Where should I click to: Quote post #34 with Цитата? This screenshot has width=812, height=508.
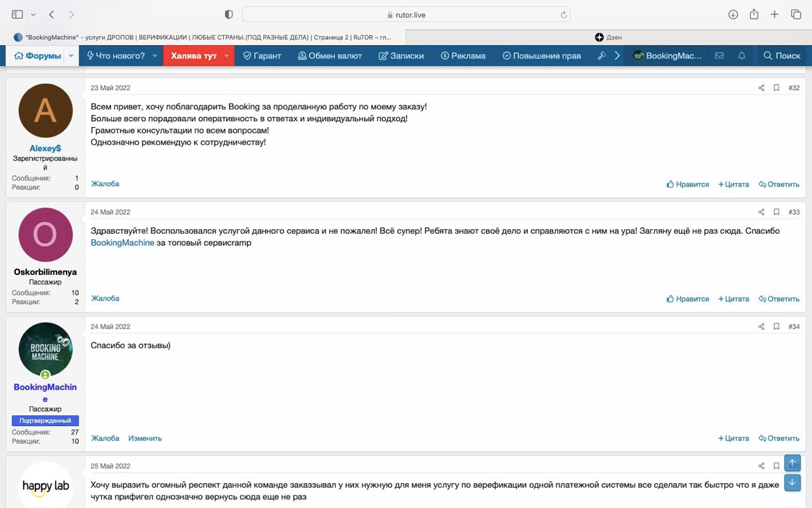tap(733, 438)
